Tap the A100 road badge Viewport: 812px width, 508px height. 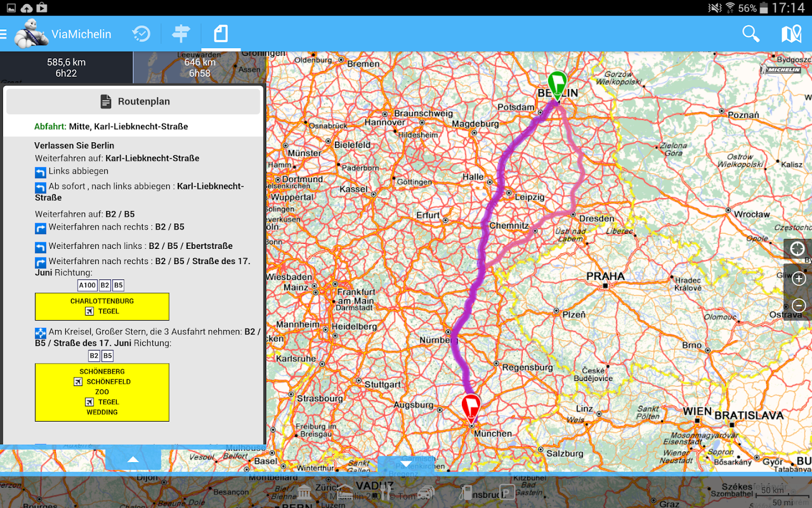87,286
